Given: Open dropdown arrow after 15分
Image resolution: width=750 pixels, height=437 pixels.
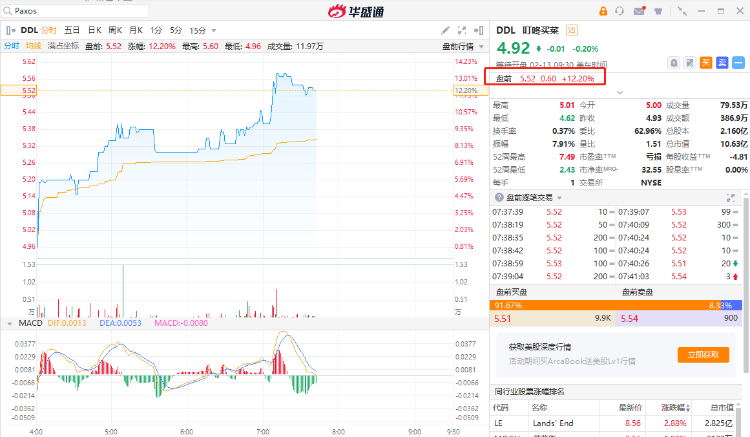Looking at the screenshot, I should point(214,31).
